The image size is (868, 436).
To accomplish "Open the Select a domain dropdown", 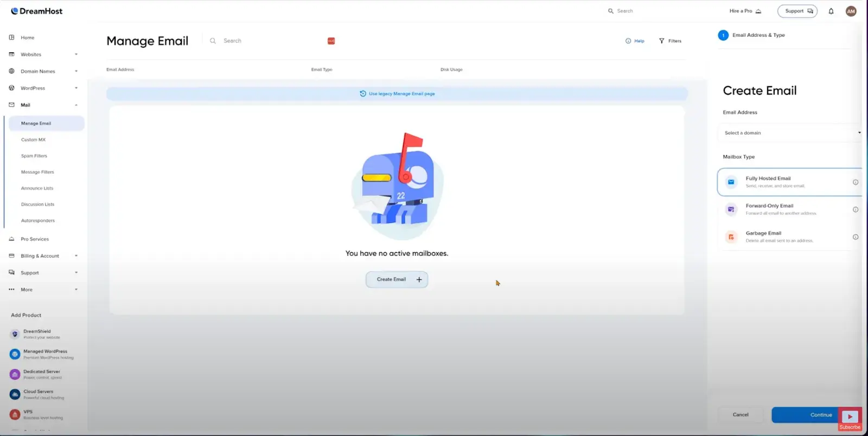I will point(791,133).
